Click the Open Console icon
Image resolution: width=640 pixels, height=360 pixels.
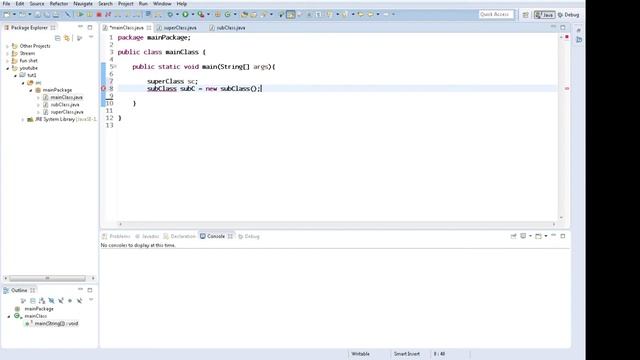[x=538, y=236]
